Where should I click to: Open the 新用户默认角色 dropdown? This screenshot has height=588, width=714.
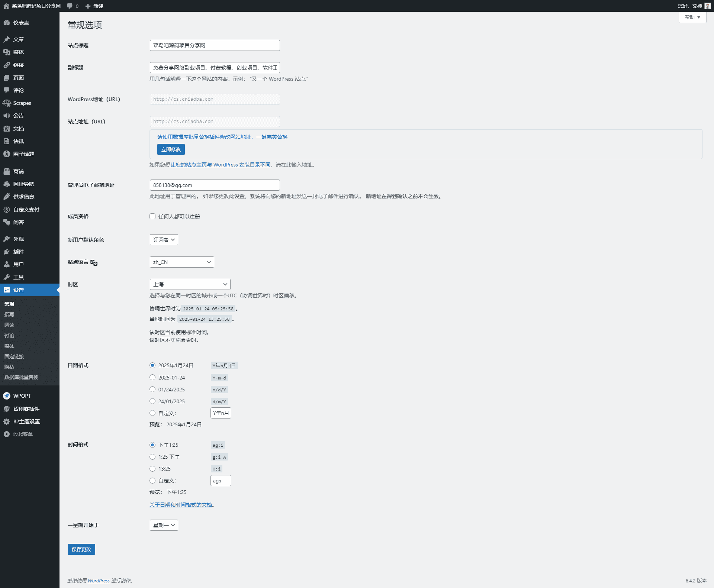(x=164, y=240)
